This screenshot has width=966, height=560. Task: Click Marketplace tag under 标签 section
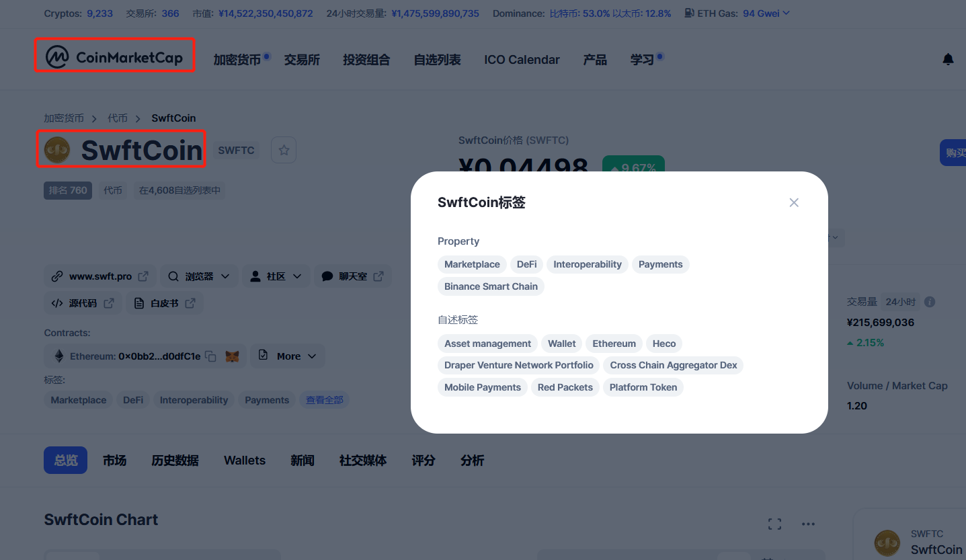pos(79,400)
